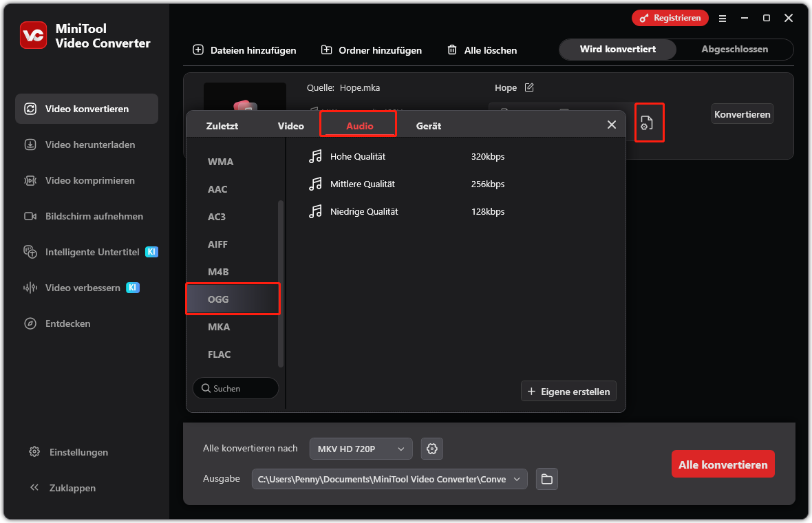Switch to the Video format tab
This screenshot has height=523, width=812.
pyautogui.click(x=290, y=126)
